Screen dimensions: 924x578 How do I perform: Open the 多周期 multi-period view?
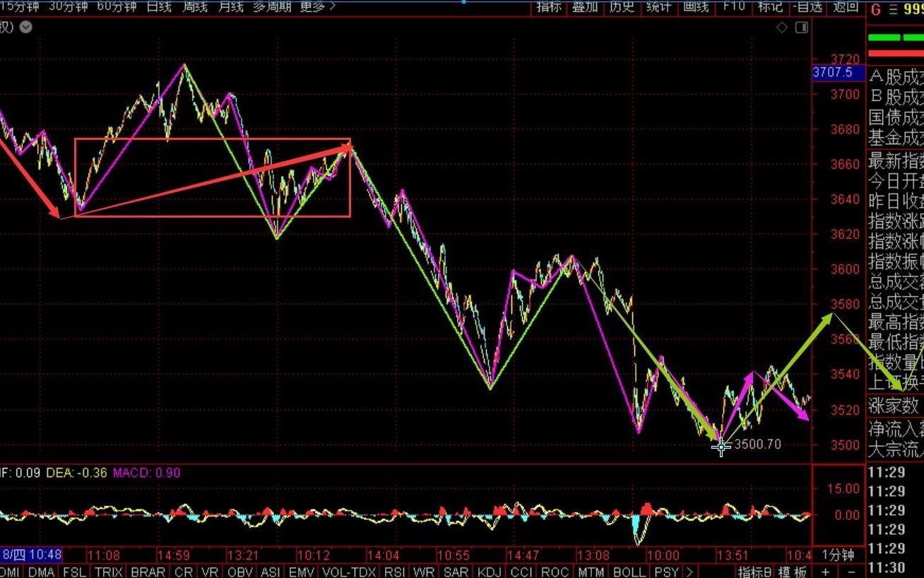pos(272,6)
